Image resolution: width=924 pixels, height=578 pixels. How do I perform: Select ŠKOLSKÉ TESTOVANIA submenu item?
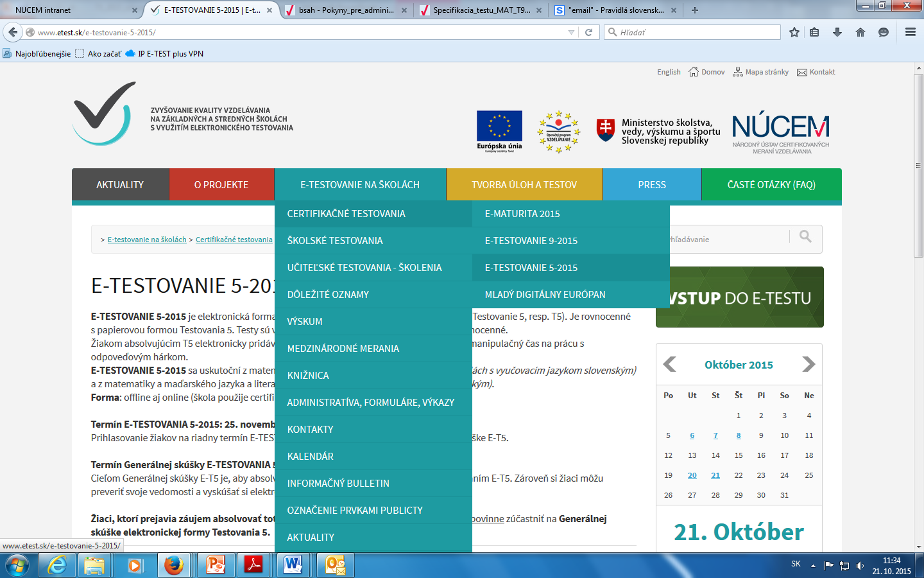373,240
